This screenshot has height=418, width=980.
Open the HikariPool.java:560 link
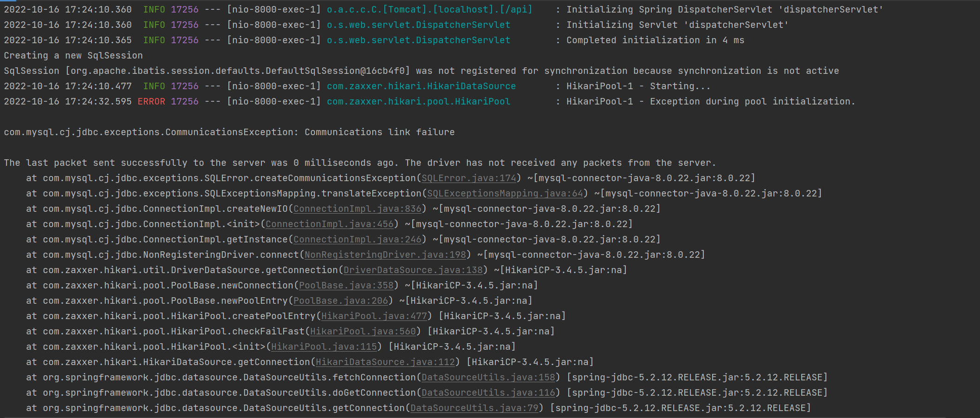click(363, 331)
